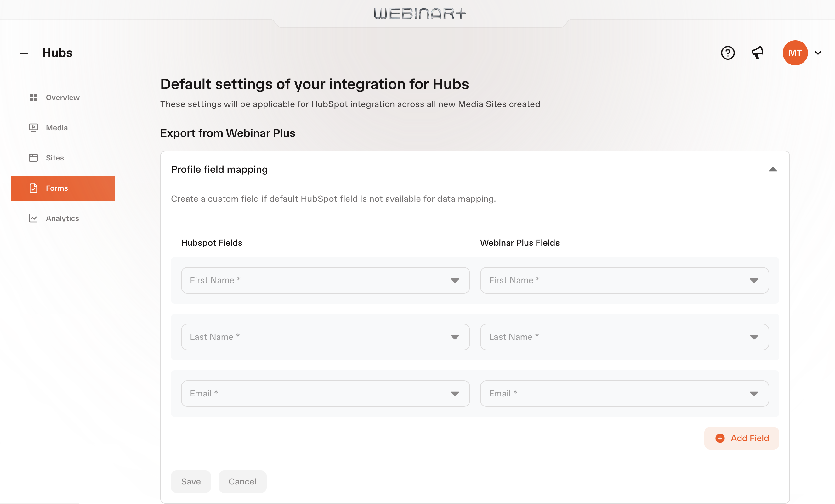Open Webinar Plus Email dropdown

pyautogui.click(x=624, y=393)
